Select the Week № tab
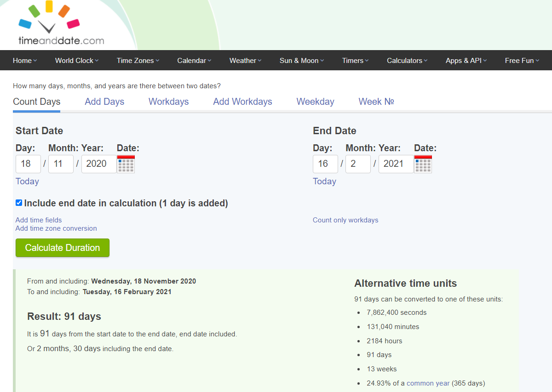 coord(376,102)
